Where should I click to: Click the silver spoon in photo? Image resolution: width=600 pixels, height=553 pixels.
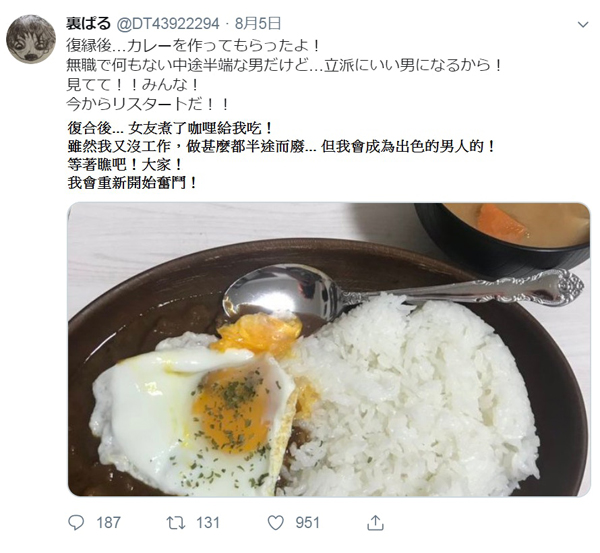(402, 295)
